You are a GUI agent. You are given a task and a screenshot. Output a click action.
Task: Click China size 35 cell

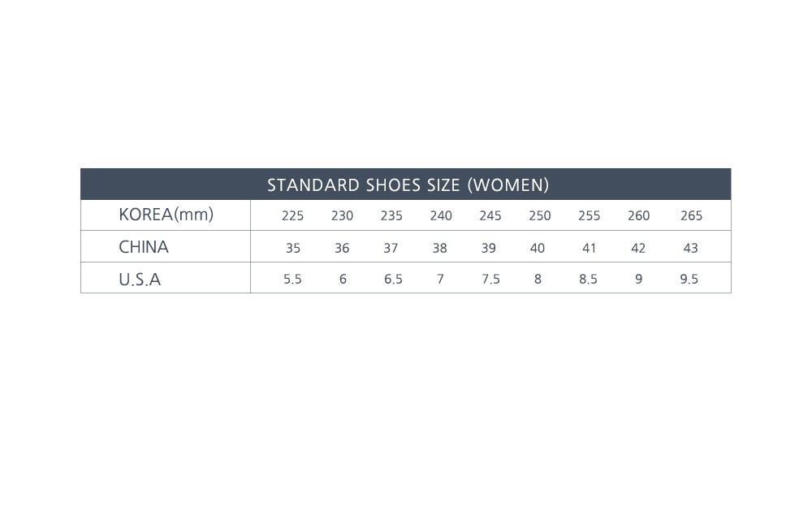pyautogui.click(x=292, y=249)
